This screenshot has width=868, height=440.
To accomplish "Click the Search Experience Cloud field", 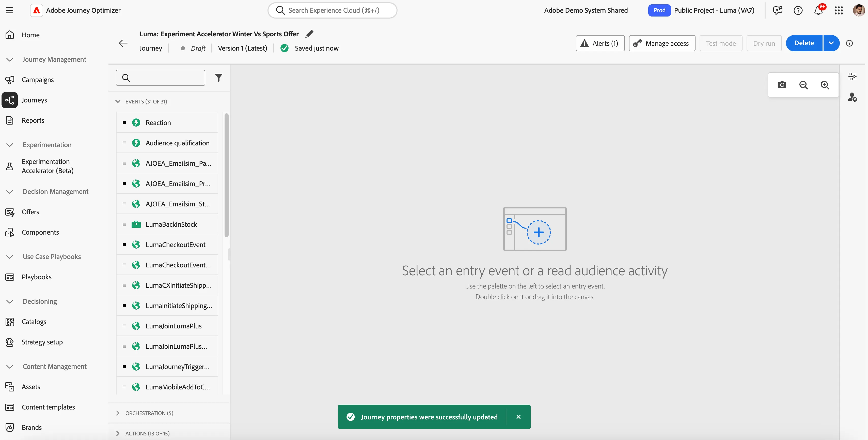I will pyautogui.click(x=332, y=10).
